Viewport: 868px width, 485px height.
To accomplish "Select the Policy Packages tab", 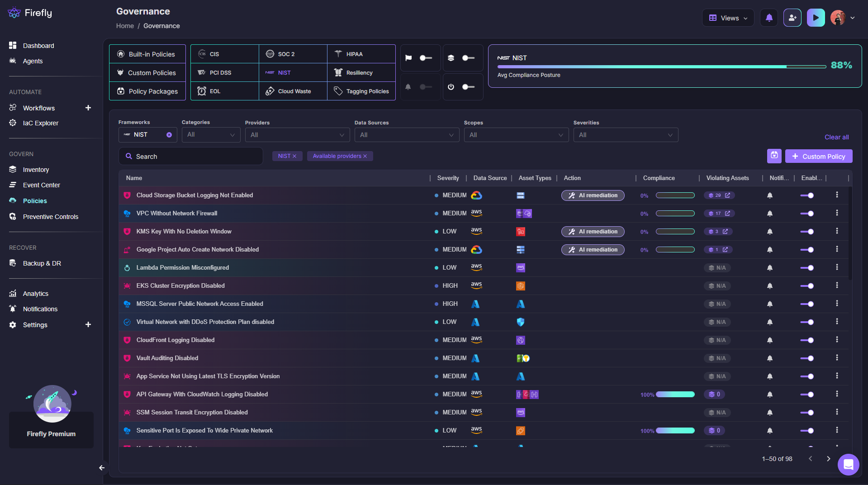I will coord(147,91).
